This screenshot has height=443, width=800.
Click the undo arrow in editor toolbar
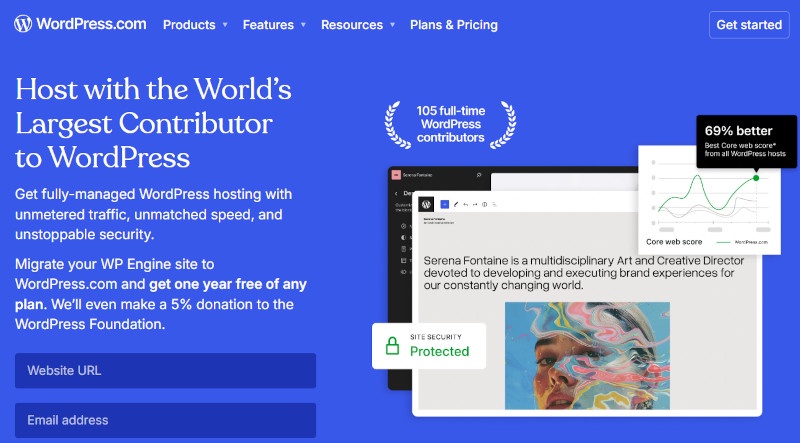[x=465, y=204]
